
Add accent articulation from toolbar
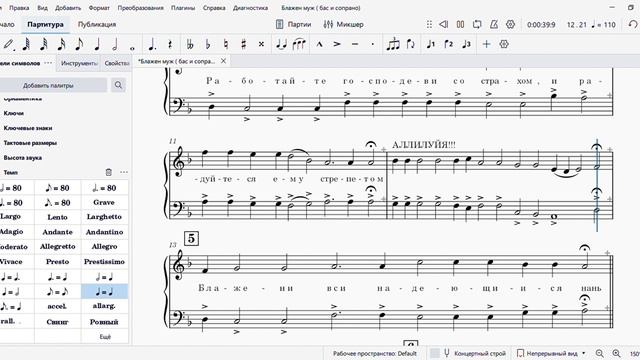337,44
